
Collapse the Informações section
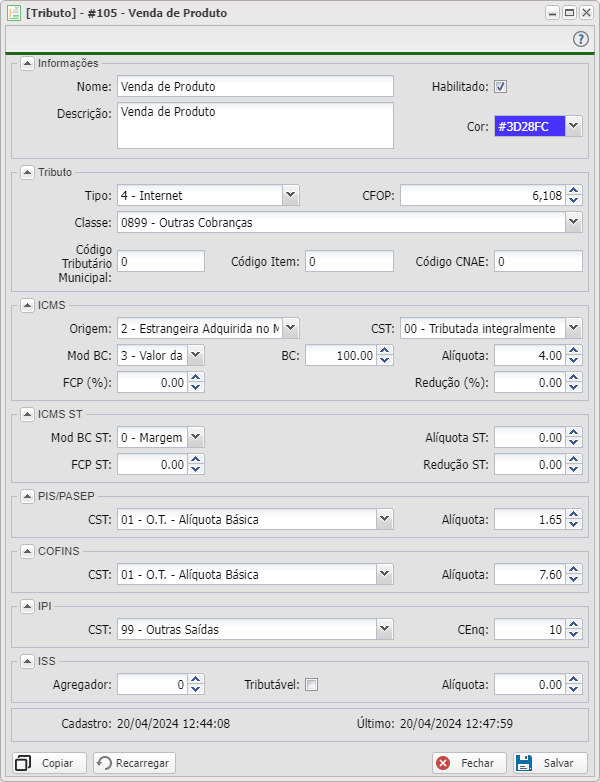click(x=27, y=63)
